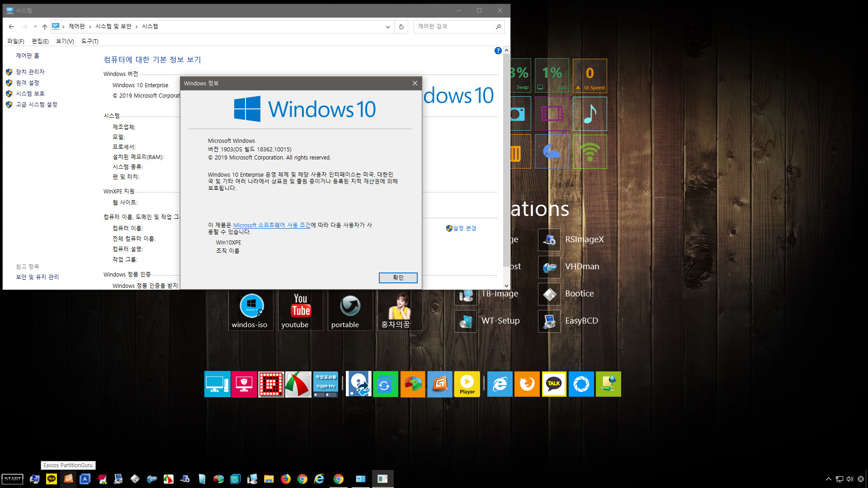Screen dimensions: 868x488
Task: Select 시스템 및 보안 in the breadcrumb
Action: coord(113,27)
